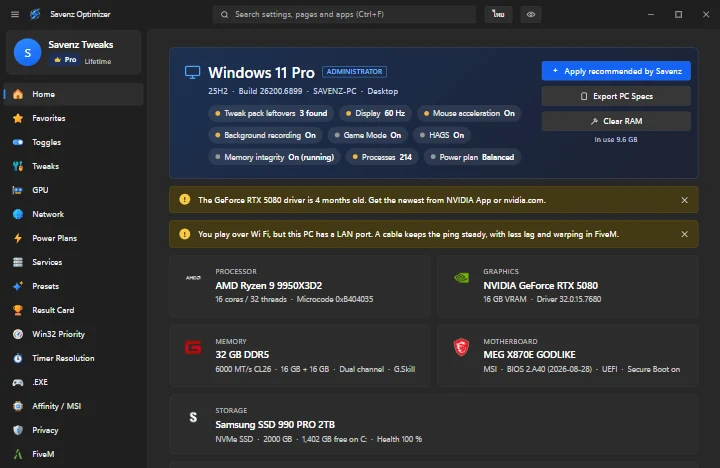
Task: Click the HAGS On chip
Action: point(442,135)
